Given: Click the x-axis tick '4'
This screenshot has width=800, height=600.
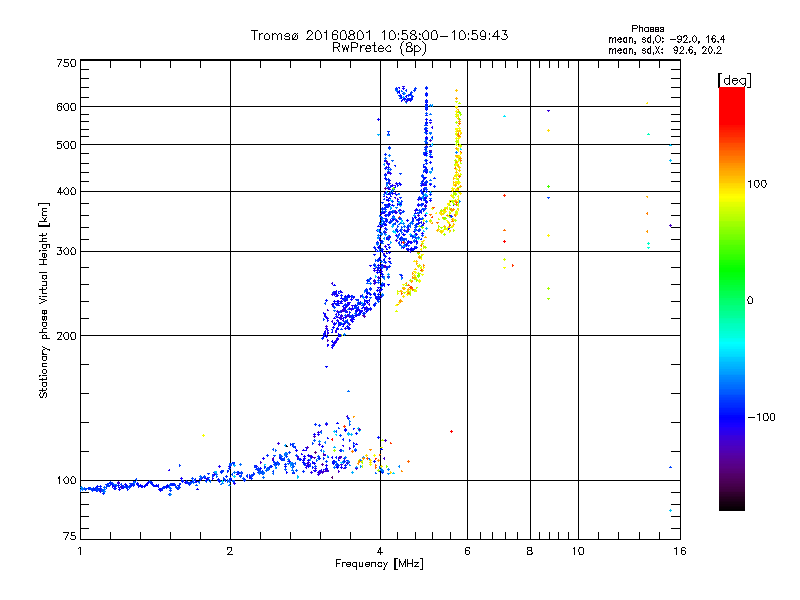Looking at the screenshot, I should 380,551.
